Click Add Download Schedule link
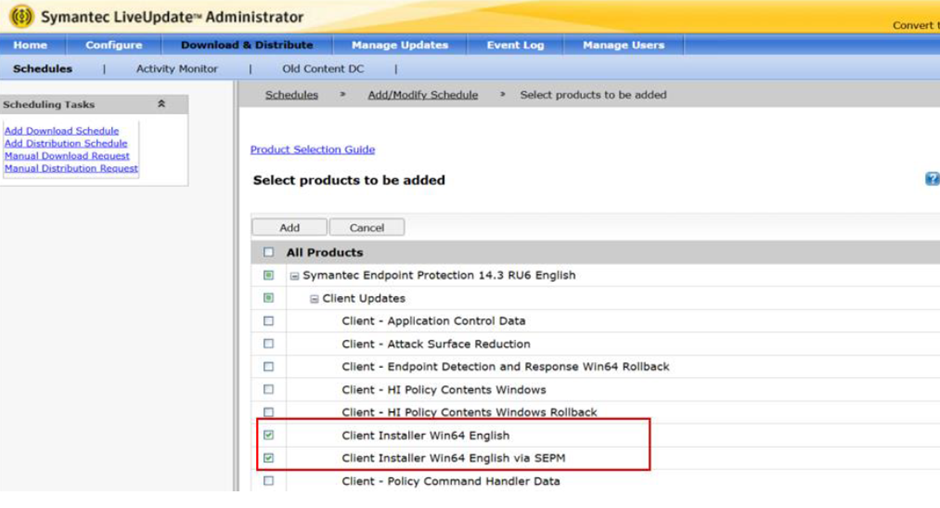Viewport: 940px width, 508px height. (x=61, y=131)
